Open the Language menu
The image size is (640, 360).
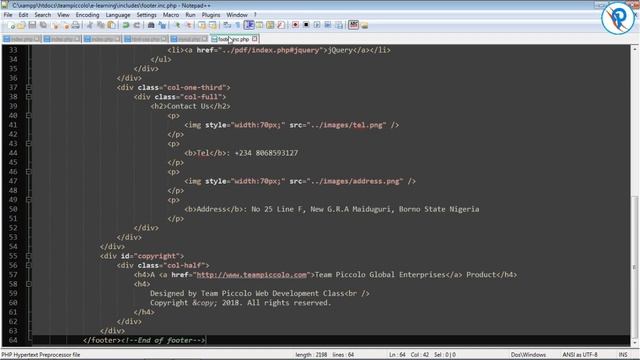click(118, 15)
